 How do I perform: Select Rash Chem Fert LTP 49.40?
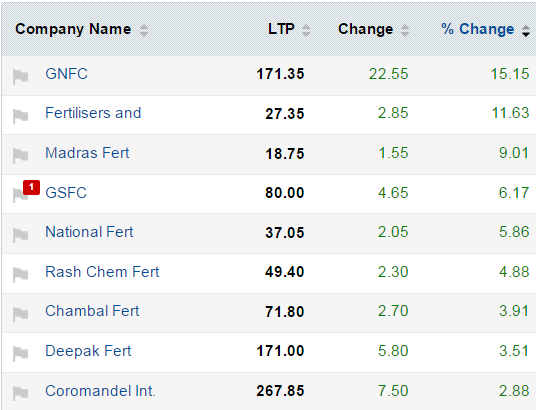point(285,272)
